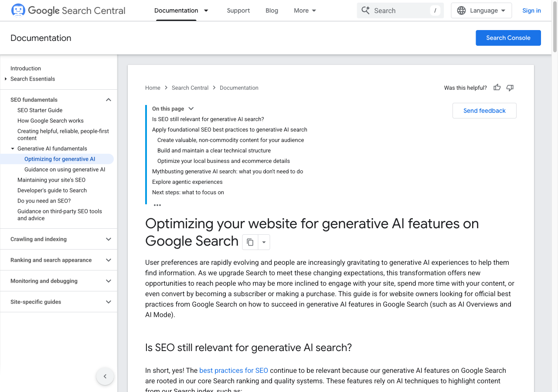Expand Ranking and search appearance section
Image resolution: width=558 pixels, height=392 pixels.
(109, 260)
